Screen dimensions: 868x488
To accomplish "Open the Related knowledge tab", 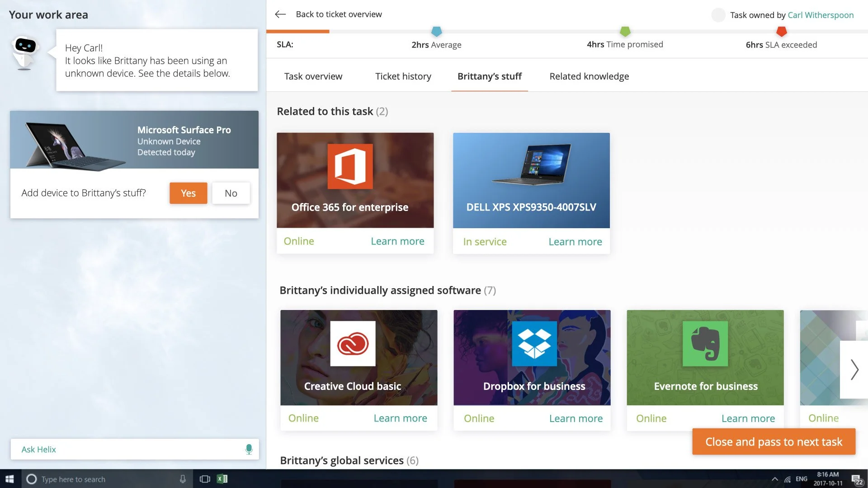I will coord(589,76).
